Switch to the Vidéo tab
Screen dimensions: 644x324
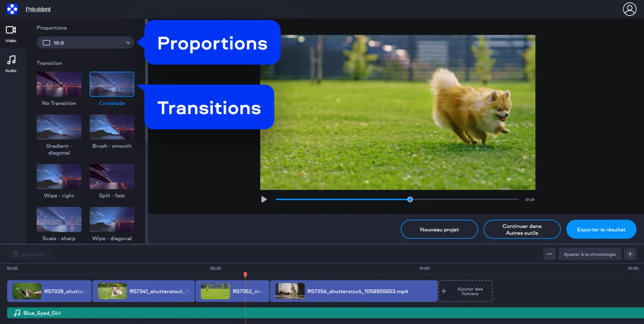coord(11,34)
